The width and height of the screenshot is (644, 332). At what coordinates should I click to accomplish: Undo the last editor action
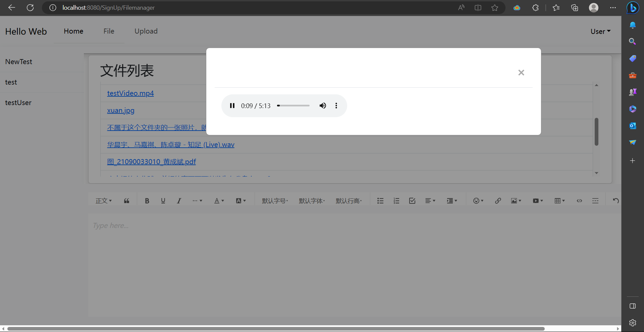tap(616, 201)
